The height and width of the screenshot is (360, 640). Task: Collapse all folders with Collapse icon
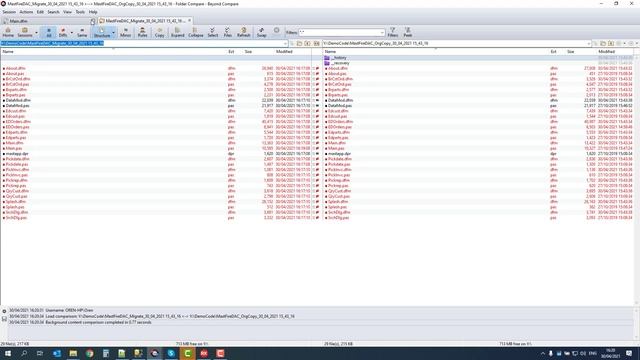(x=196, y=32)
